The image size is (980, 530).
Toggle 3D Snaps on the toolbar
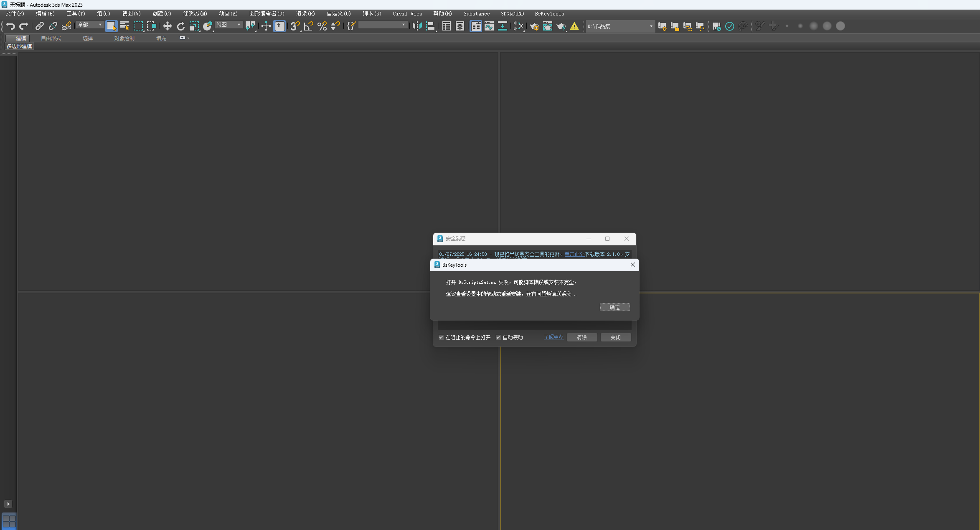click(x=295, y=26)
